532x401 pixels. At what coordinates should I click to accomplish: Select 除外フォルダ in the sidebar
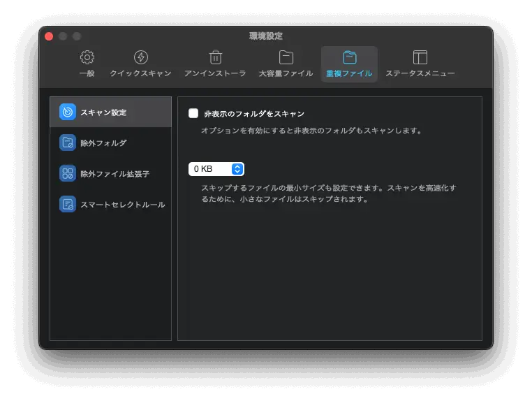[110, 143]
